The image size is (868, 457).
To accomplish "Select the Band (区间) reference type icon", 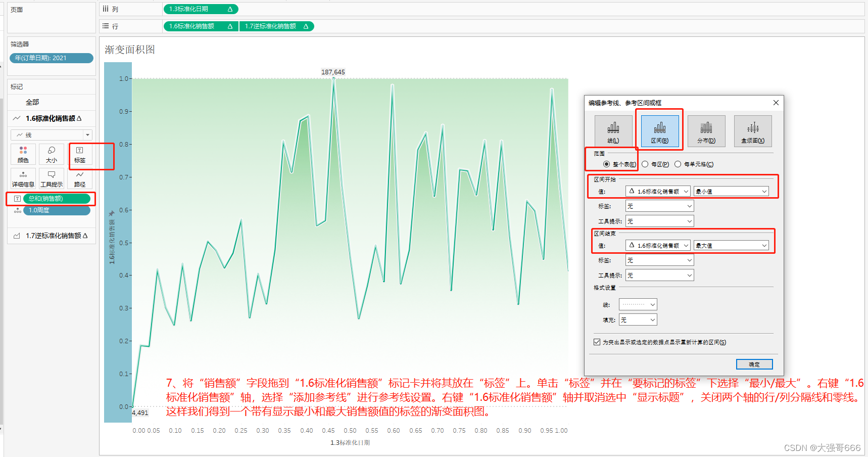I will coord(660,131).
